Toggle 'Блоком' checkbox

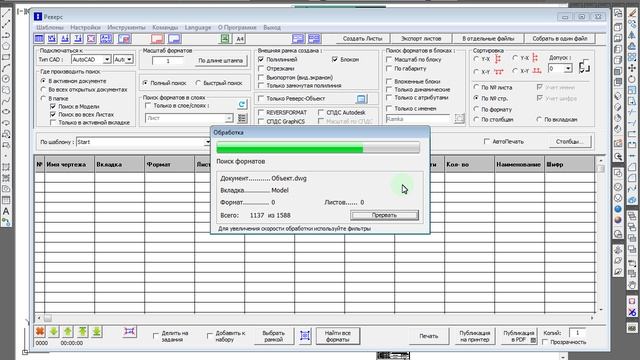click(335, 60)
